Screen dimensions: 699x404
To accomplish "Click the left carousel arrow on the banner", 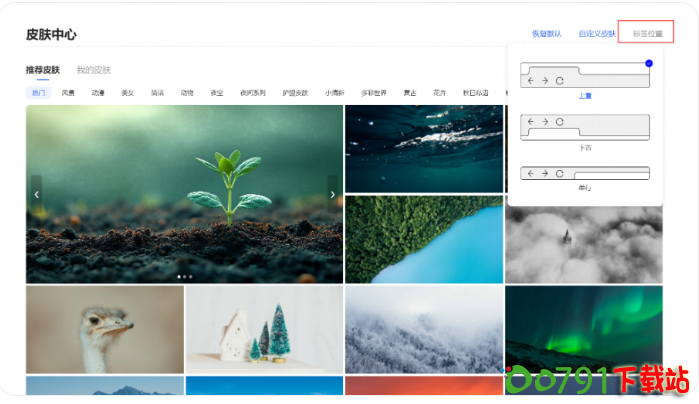I will click(x=37, y=194).
